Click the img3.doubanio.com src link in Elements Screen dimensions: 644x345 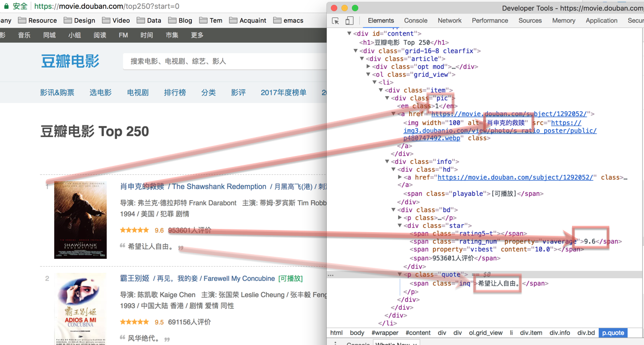tap(500, 131)
